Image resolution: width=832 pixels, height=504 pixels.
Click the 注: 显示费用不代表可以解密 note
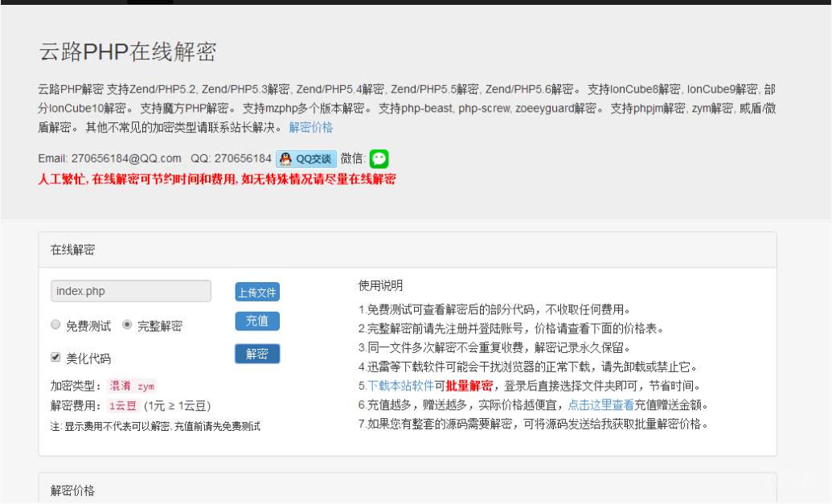coord(155,427)
